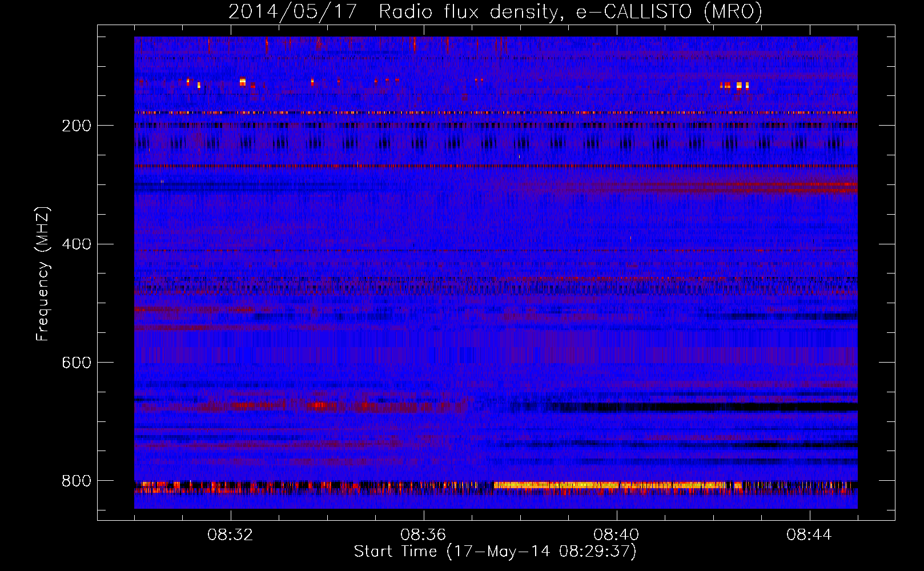Click the 08:36 time tick label
Viewport: 924px width, 571px height.
[x=424, y=535]
